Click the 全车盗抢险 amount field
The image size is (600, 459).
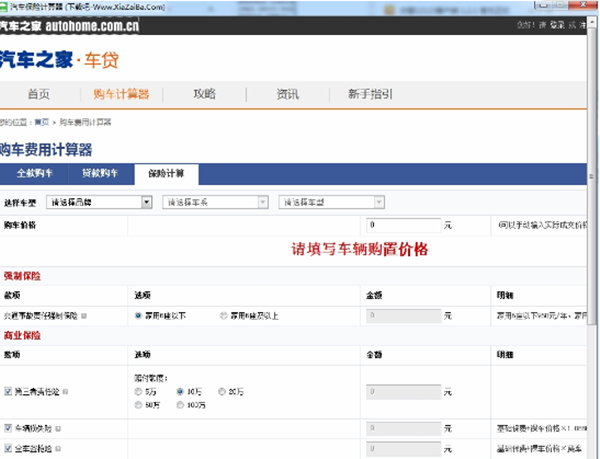[x=404, y=448]
